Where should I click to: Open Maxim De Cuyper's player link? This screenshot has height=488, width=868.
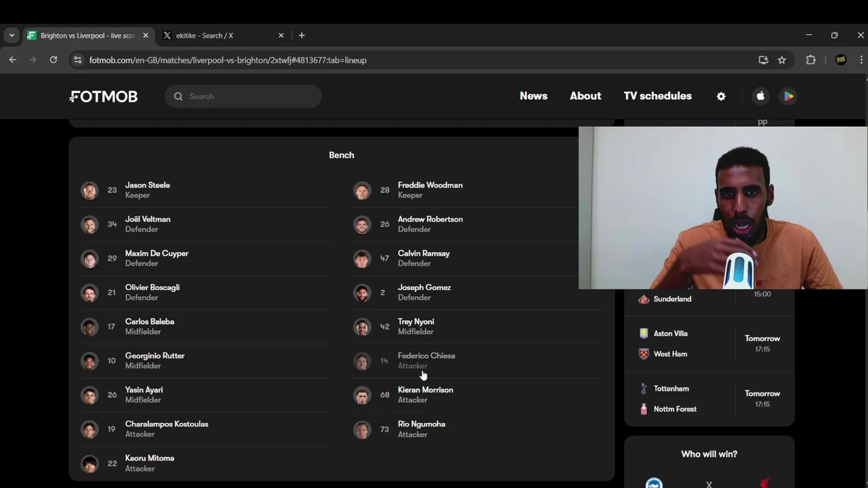(157, 253)
